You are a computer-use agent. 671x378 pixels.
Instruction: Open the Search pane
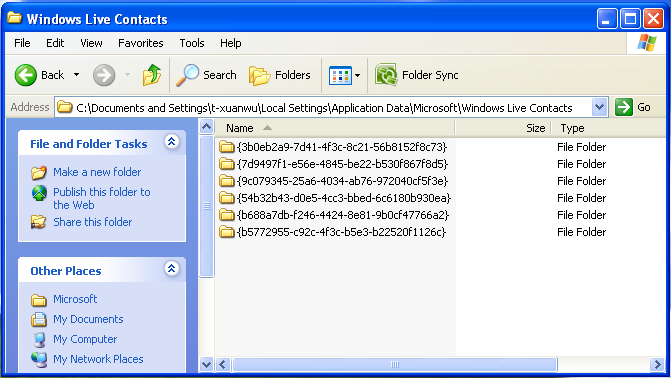pyautogui.click(x=206, y=75)
